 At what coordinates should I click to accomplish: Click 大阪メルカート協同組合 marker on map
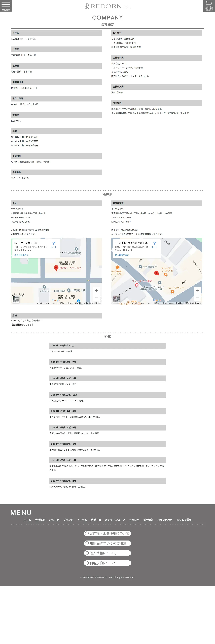coord(44,287)
